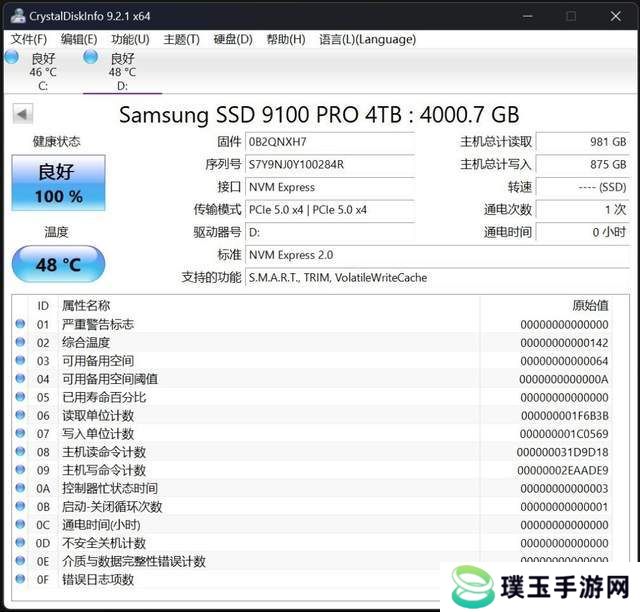Screen dimensions: 640x612
Task: Click the CrystalDiskInfo title bar icon
Action: pos(18,16)
